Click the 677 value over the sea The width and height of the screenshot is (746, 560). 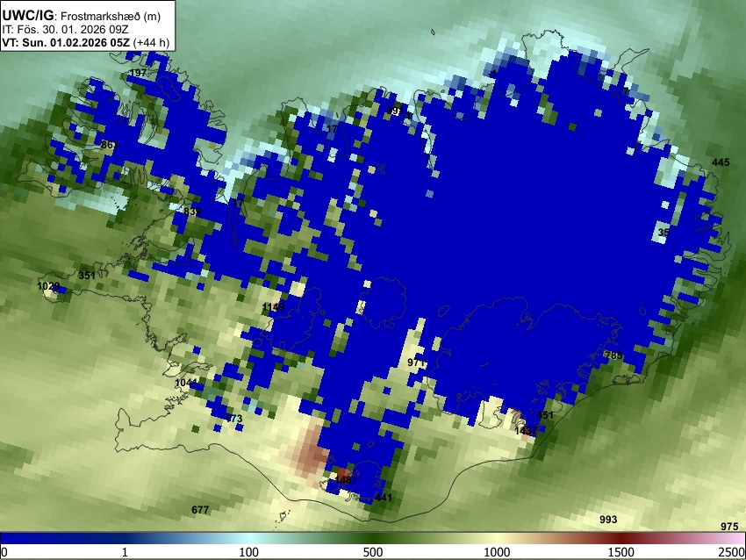200,510
